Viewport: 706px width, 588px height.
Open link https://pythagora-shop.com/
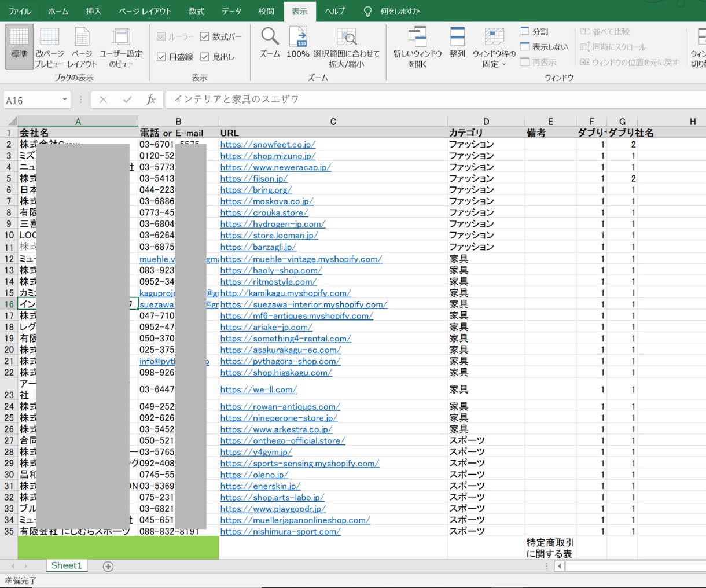[280, 361]
